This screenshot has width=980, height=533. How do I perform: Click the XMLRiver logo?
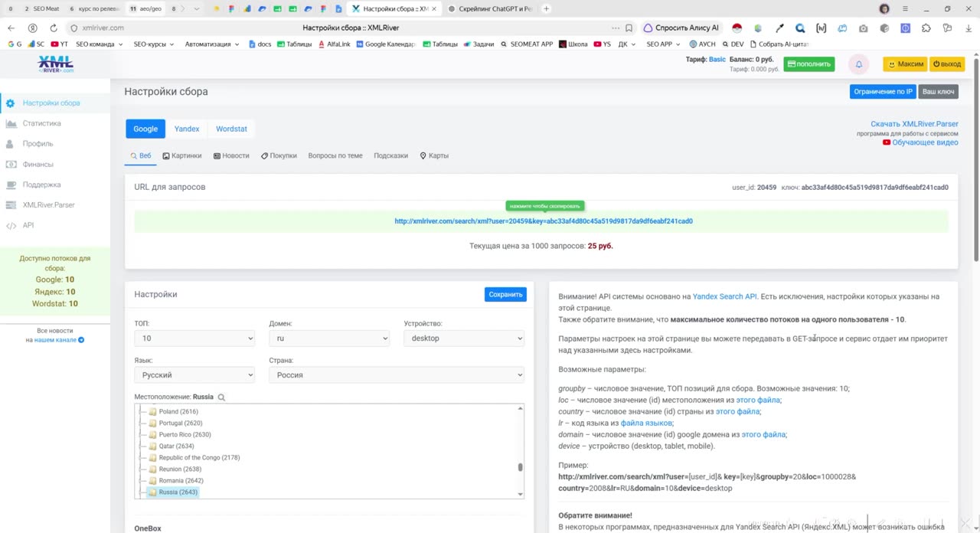55,64
